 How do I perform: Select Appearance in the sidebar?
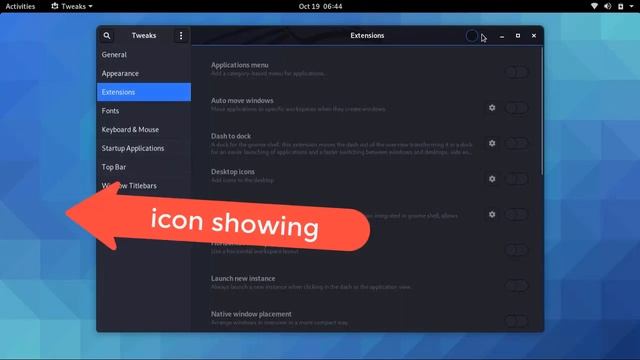pyautogui.click(x=144, y=73)
